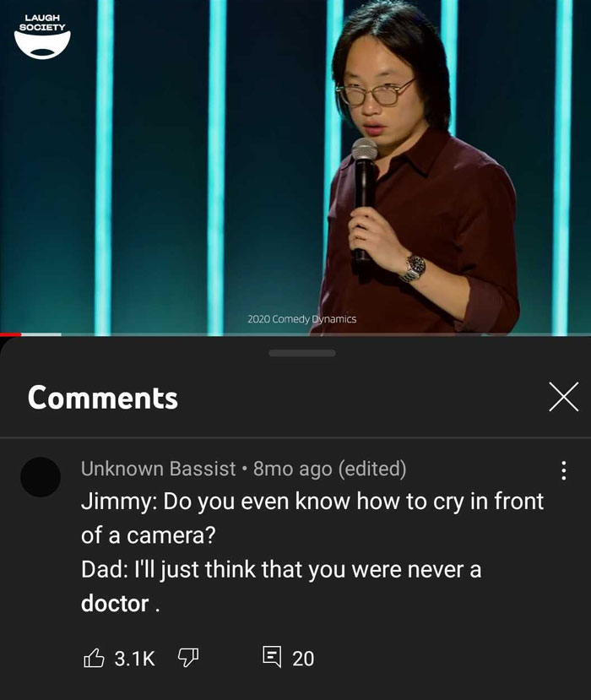591x700 pixels.
Task: Like the Unknown Bassist comment
Action: click(94, 658)
